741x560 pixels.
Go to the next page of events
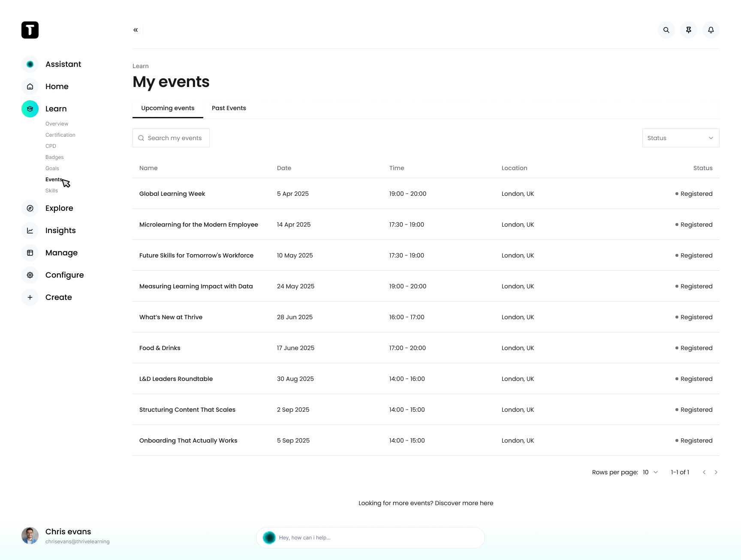tap(716, 472)
